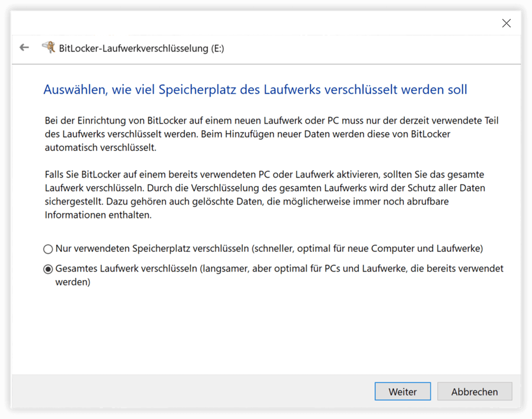
Task: Click the Abbrechen button
Action: click(x=474, y=392)
